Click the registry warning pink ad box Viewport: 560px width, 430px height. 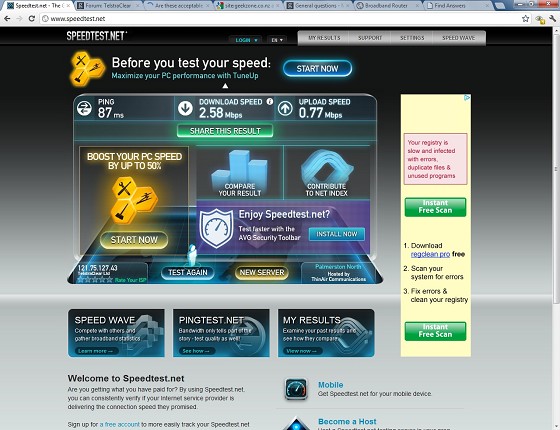[x=435, y=159]
